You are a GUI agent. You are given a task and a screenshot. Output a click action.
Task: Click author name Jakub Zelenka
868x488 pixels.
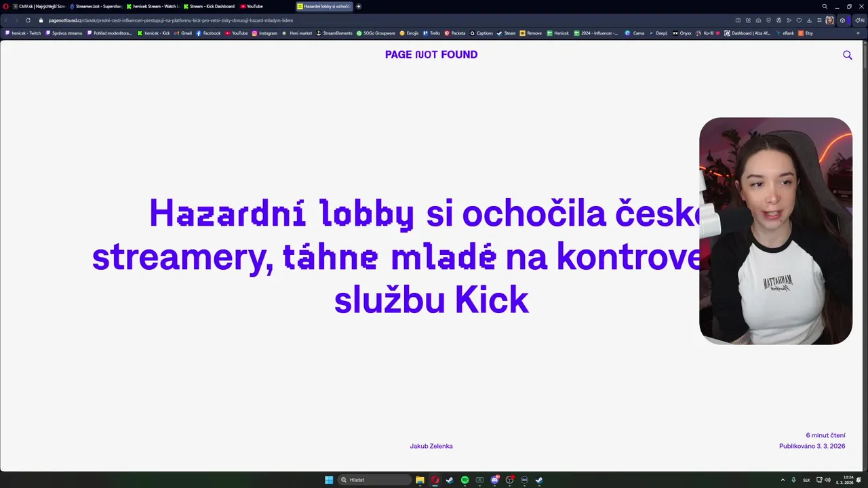(x=431, y=446)
